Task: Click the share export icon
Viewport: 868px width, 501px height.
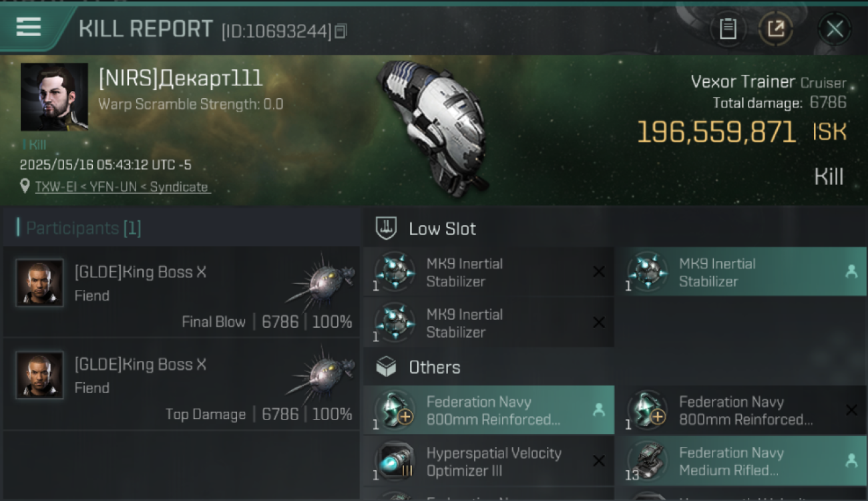Action: click(776, 29)
